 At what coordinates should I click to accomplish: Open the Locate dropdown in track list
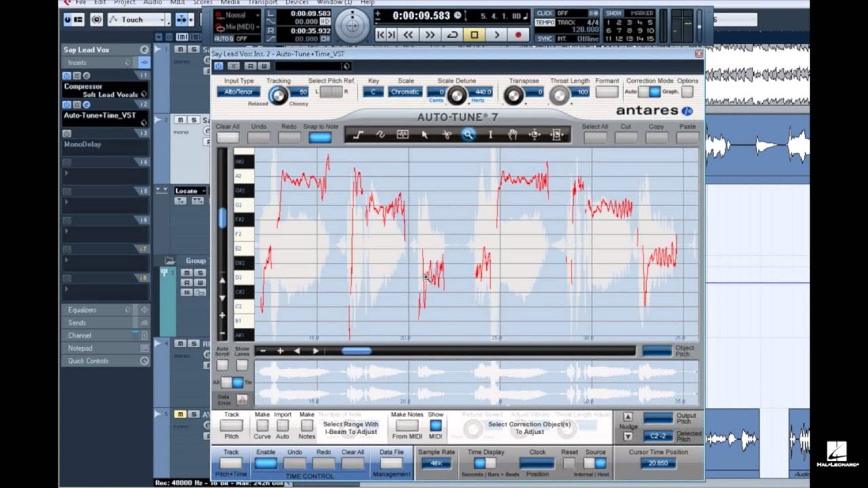tap(190, 191)
